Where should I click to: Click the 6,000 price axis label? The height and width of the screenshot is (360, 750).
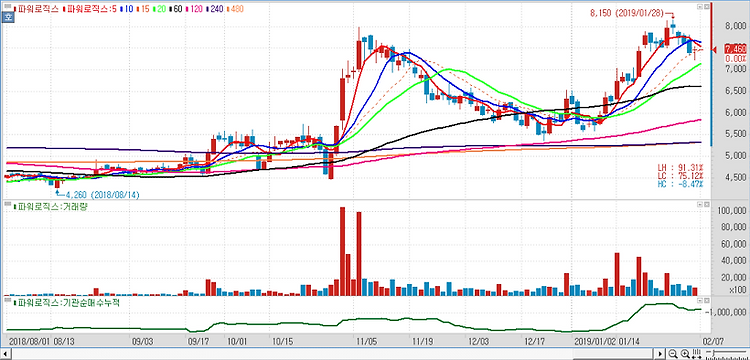pyautogui.click(x=735, y=113)
